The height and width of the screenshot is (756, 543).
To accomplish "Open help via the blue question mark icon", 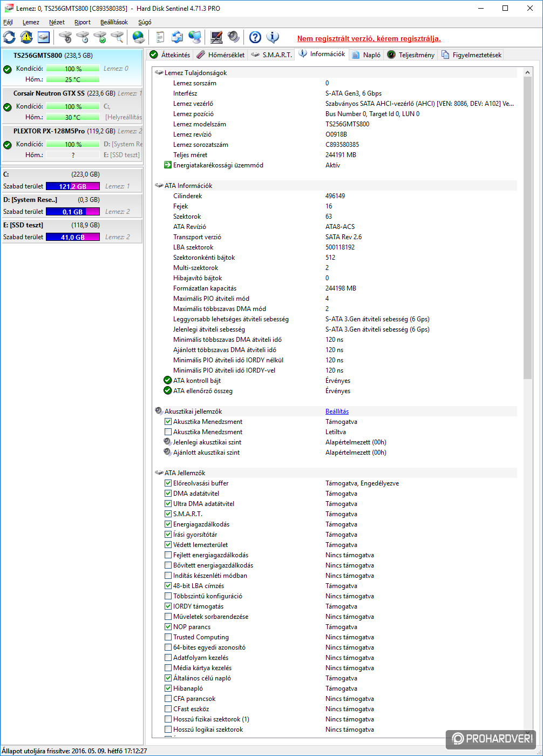I will click(255, 37).
